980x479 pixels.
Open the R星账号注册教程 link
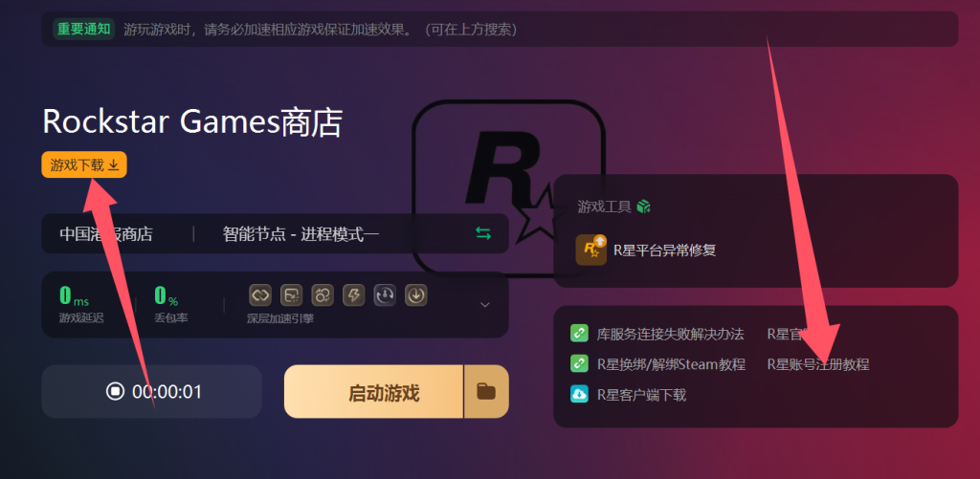[x=818, y=364]
